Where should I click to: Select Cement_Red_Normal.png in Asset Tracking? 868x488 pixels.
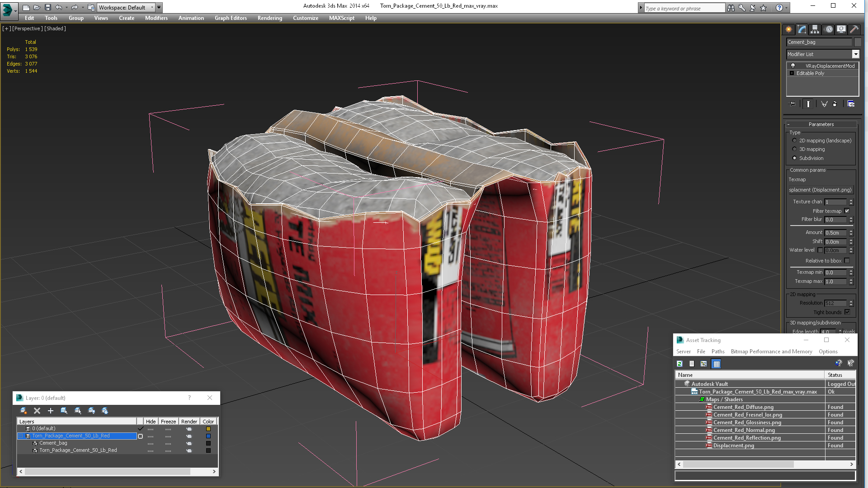pos(744,430)
